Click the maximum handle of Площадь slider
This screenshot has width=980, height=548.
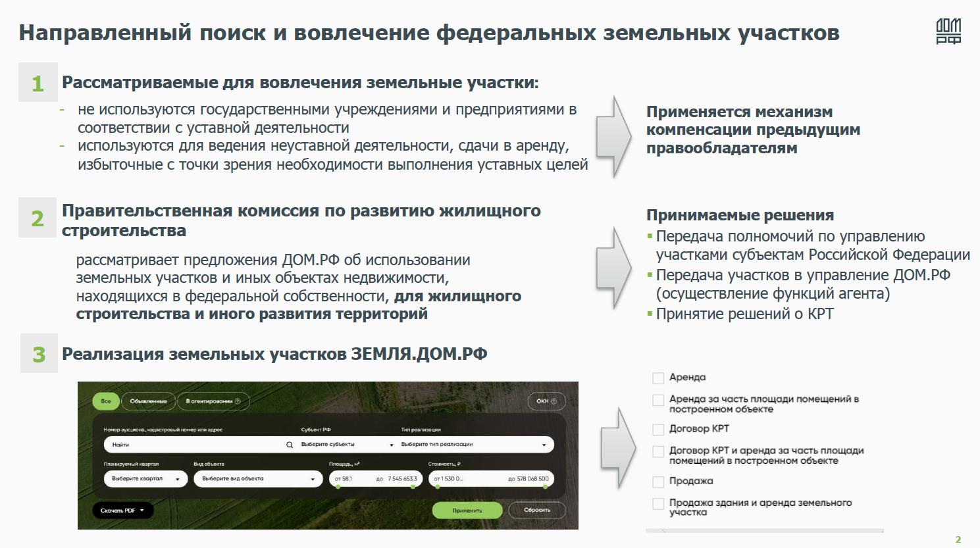point(413,487)
